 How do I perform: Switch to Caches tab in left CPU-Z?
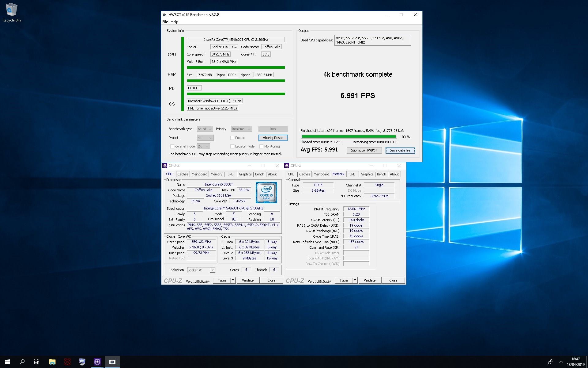tap(183, 174)
